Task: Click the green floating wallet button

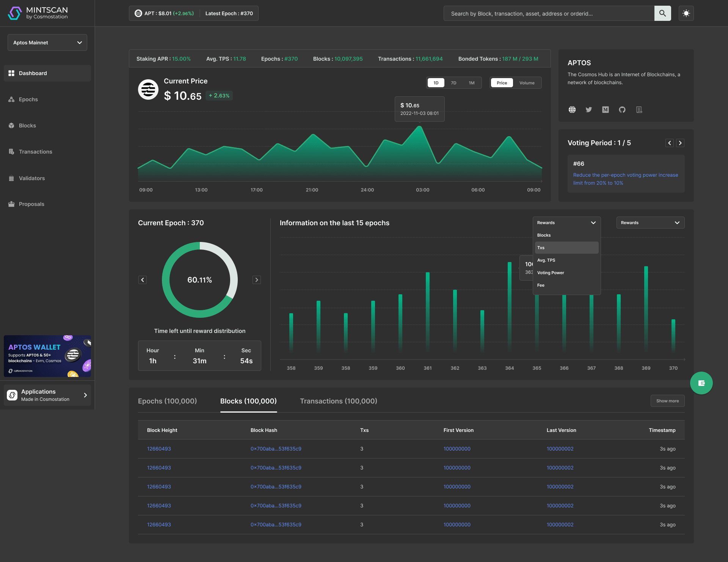Action: (x=701, y=383)
